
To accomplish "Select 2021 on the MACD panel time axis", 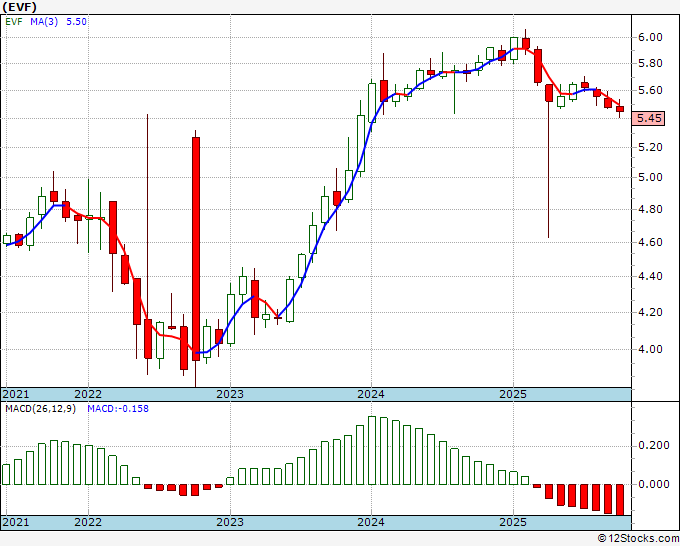I will [x=16, y=522].
